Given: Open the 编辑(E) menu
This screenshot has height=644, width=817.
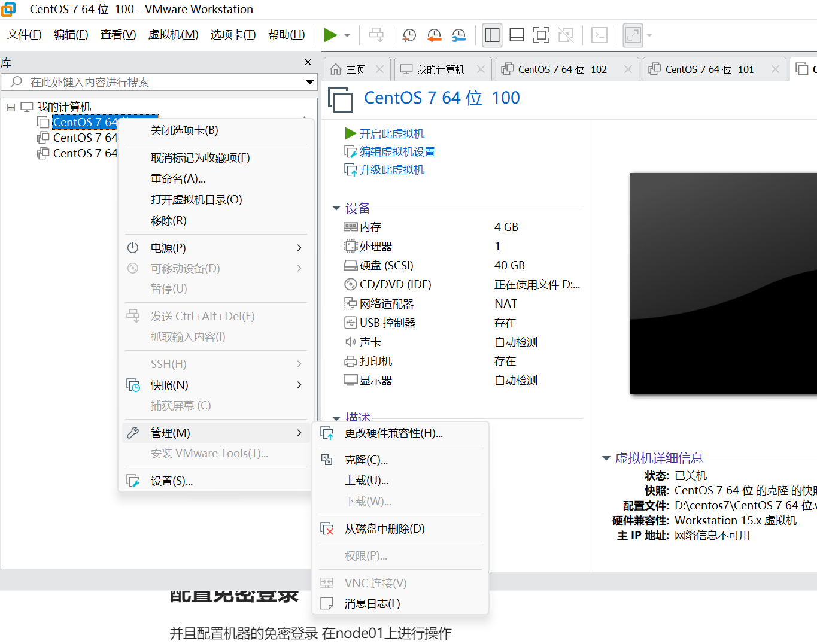Looking at the screenshot, I should pyautogui.click(x=71, y=35).
